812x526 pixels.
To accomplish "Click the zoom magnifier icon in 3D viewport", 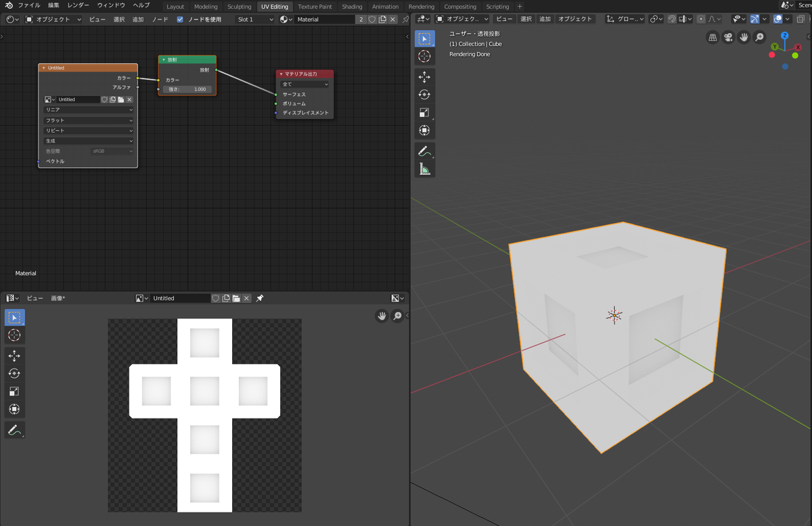I will point(760,38).
